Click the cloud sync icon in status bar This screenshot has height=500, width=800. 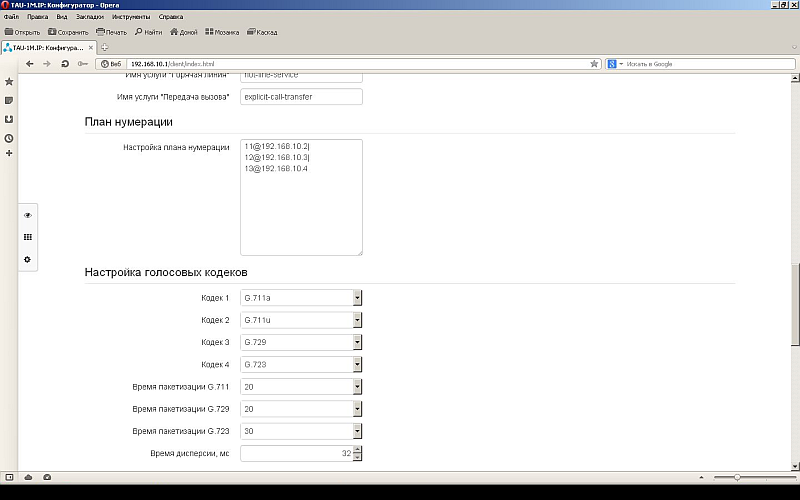[28, 478]
